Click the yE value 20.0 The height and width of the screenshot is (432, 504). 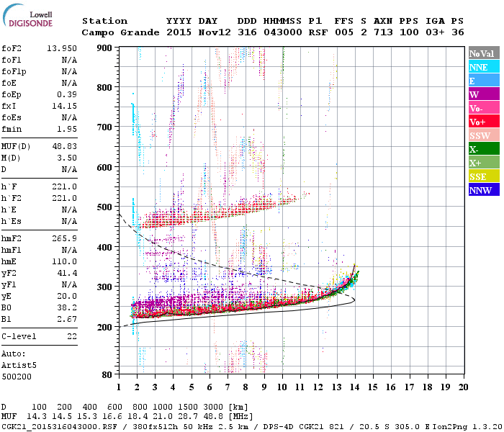pos(67,297)
